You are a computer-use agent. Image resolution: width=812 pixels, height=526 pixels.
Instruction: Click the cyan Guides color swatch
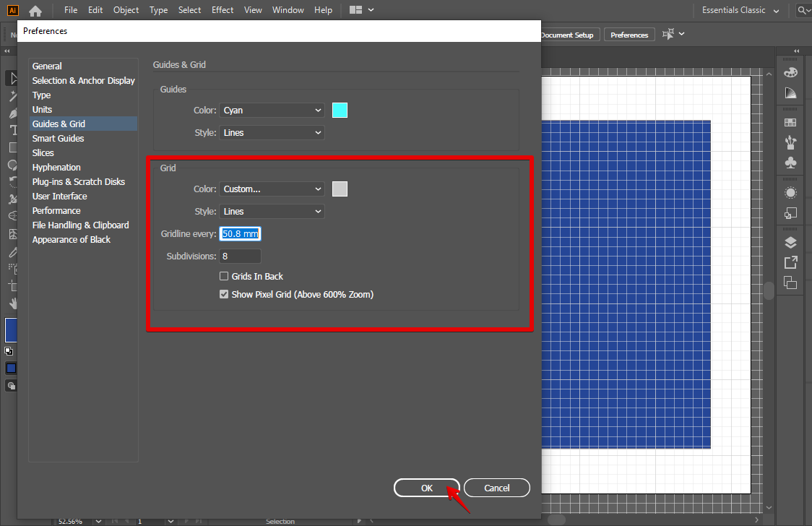[340, 111]
